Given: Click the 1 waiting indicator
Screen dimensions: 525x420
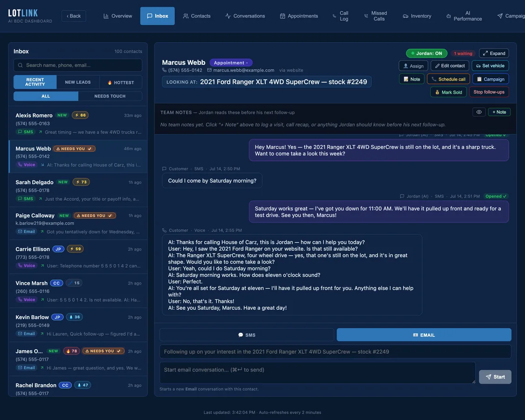Looking at the screenshot, I should (463, 53).
